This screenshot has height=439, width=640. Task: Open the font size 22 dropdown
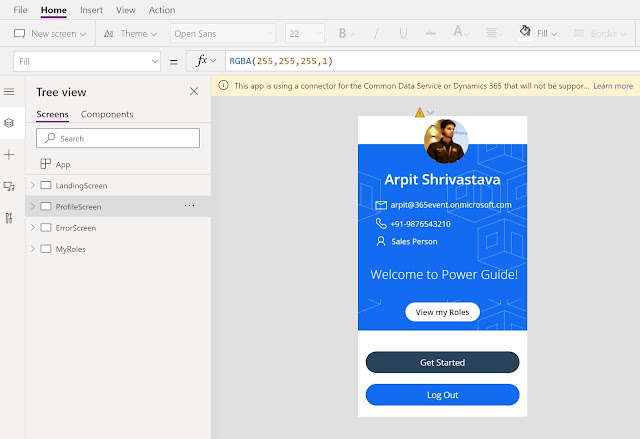(x=305, y=33)
